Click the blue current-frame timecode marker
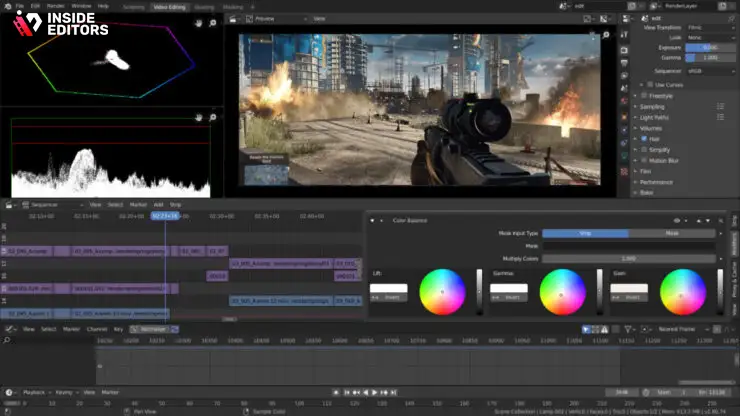This screenshot has width=740, height=416. click(x=165, y=216)
